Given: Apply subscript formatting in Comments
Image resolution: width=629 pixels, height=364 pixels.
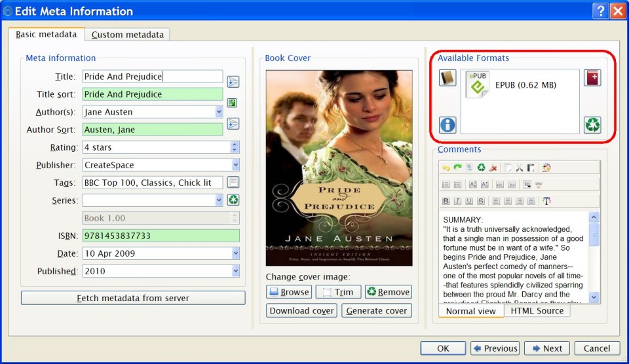Looking at the screenshot, I should pos(485,185).
